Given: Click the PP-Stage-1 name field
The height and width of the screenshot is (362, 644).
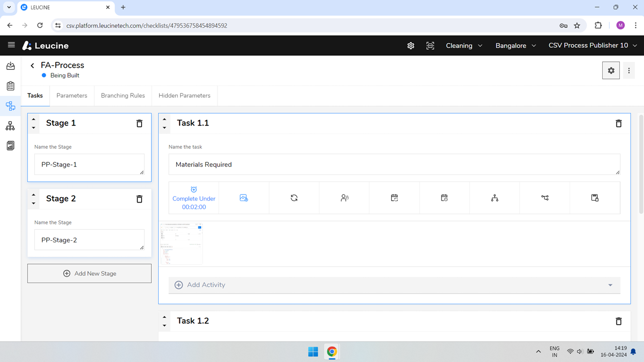Looking at the screenshot, I should (x=89, y=164).
